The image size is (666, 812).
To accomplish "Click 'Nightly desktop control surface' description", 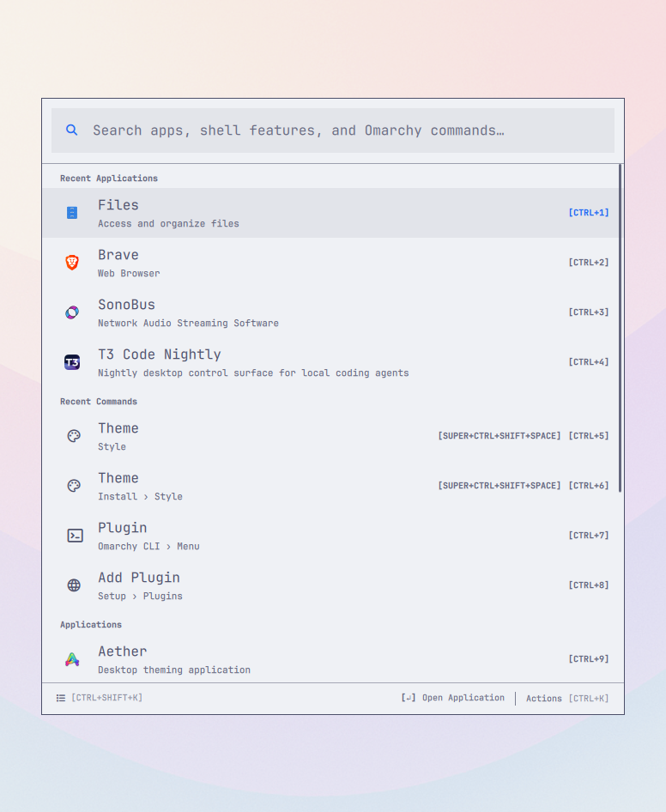I will tap(253, 373).
